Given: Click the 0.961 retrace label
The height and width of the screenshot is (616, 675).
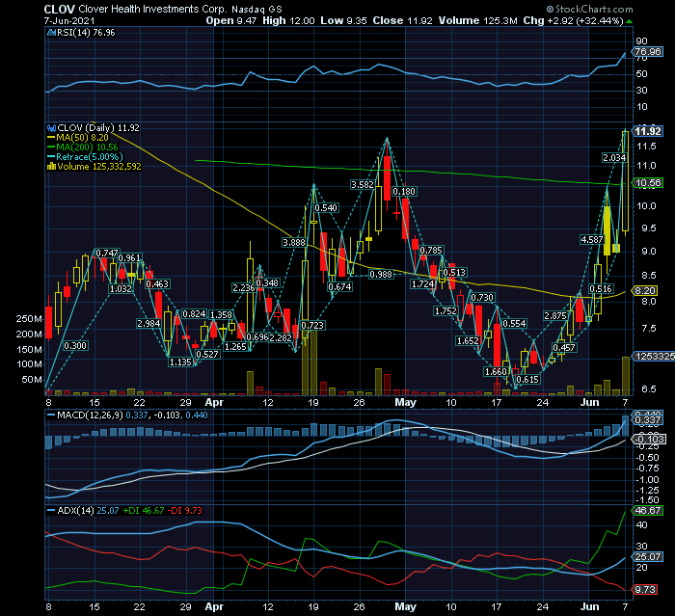Looking at the screenshot, I should [129, 258].
